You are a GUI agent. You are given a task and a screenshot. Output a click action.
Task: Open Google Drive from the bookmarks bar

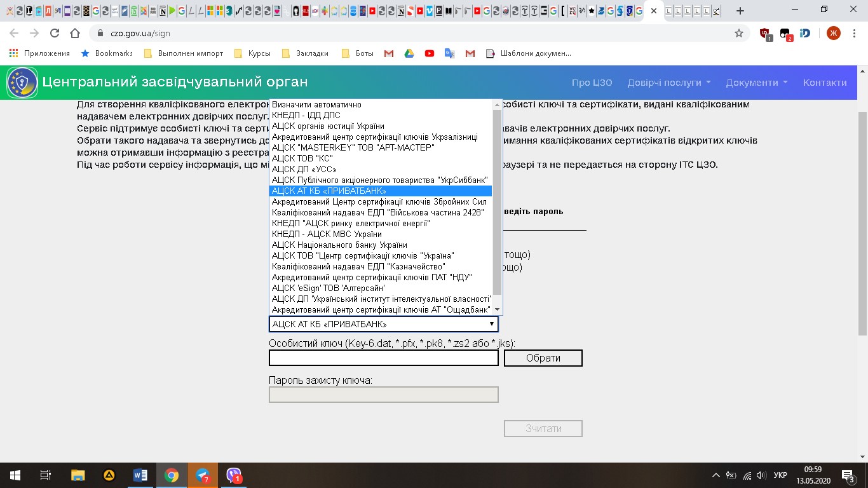point(409,53)
